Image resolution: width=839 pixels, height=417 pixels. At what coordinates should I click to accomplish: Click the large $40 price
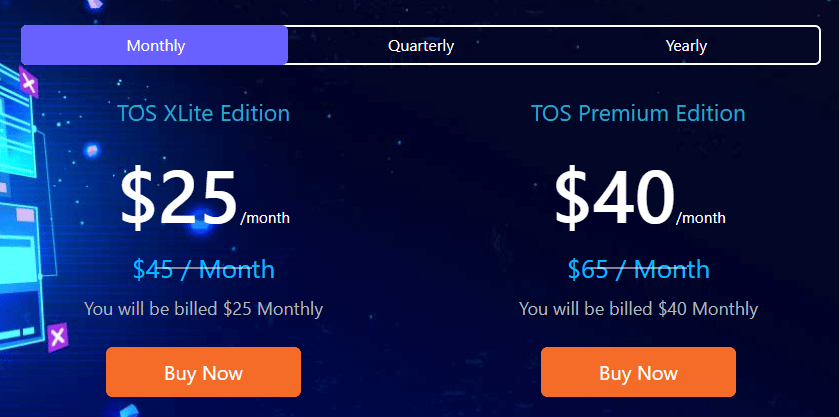click(614, 198)
